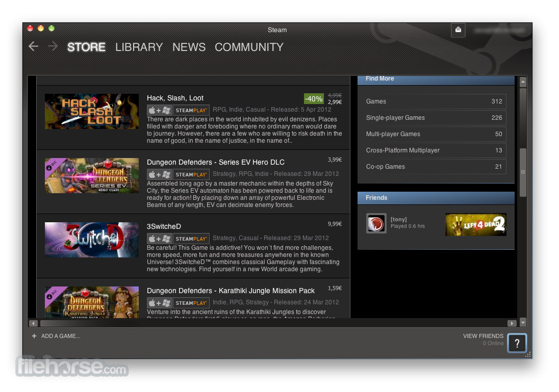Filter by Cross-Platform Multiplayer
This screenshot has width=559, height=392.
pyautogui.click(x=436, y=150)
